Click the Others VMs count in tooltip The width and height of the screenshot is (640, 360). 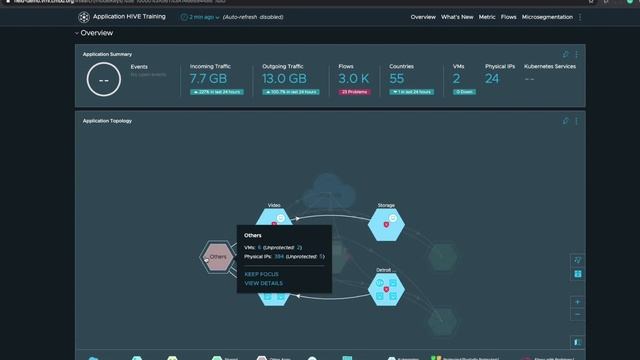coord(259,248)
